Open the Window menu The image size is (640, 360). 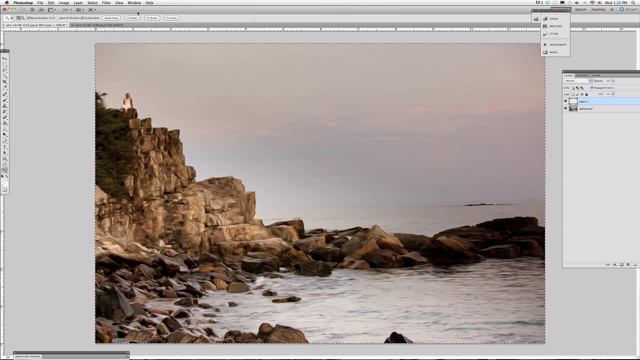pos(134,2)
